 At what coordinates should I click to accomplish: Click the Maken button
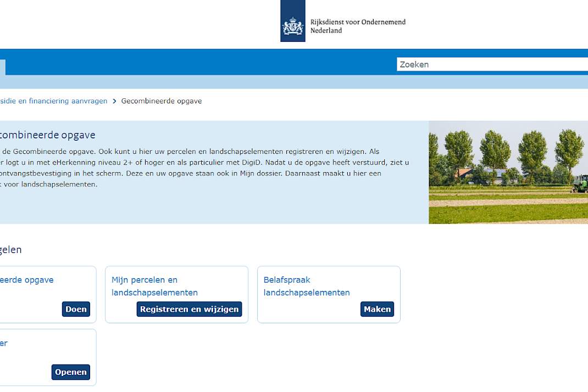click(x=377, y=309)
